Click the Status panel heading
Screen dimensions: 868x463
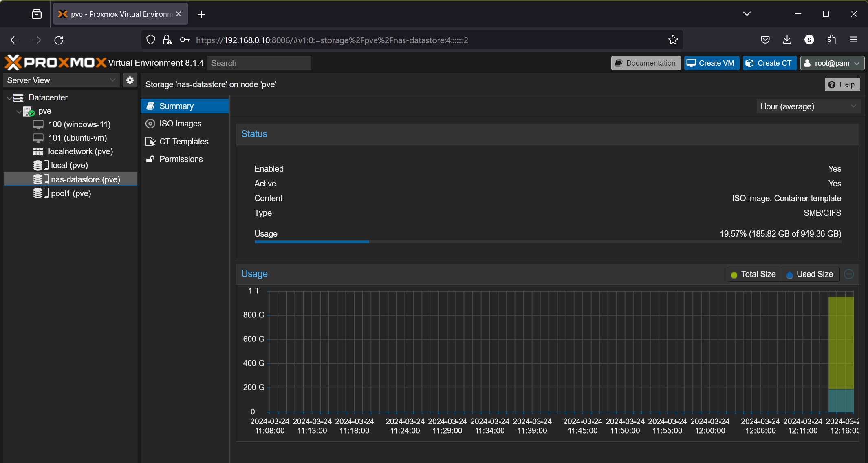coord(254,134)
